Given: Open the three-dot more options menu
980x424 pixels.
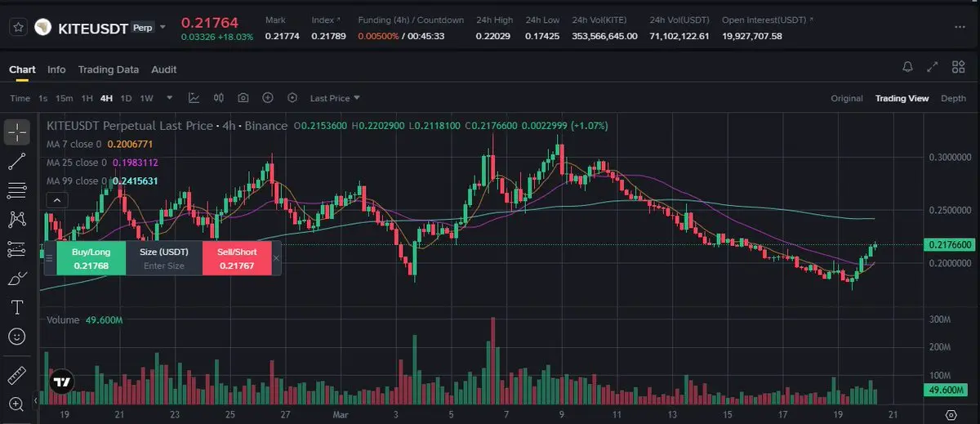Looking at the screenshot, I should point(960,28).
